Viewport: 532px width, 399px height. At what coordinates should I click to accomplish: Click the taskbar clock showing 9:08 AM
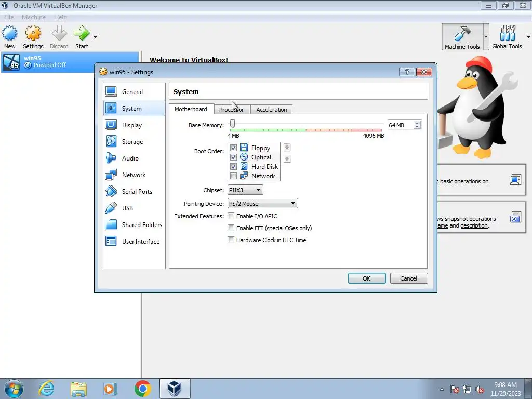coord(506,389)
